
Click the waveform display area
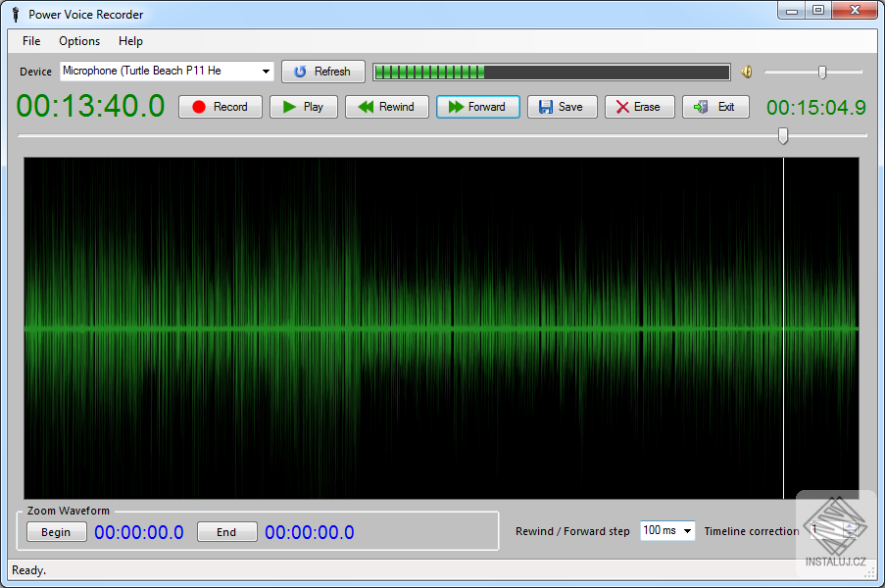(441, 328)
